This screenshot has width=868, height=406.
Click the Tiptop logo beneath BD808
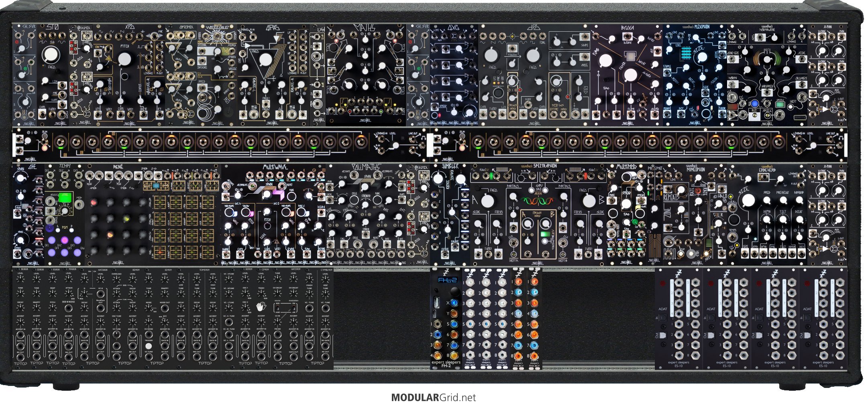[x=20, y=363]
